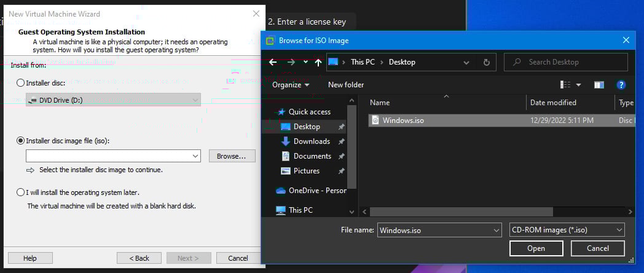The height and width of the screenshot is (273, 644).
Task: Select the Installer disc radio button
Action: (20, 83)
